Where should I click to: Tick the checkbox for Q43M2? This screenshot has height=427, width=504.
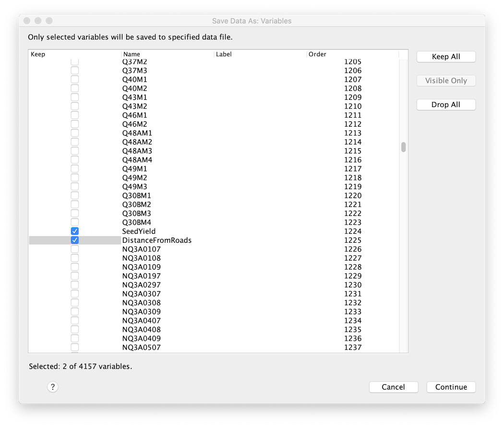point(74,107)
